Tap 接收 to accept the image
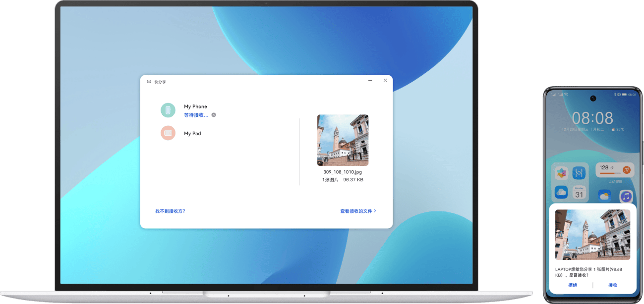 pyautogui.click(x=613, y=285)
